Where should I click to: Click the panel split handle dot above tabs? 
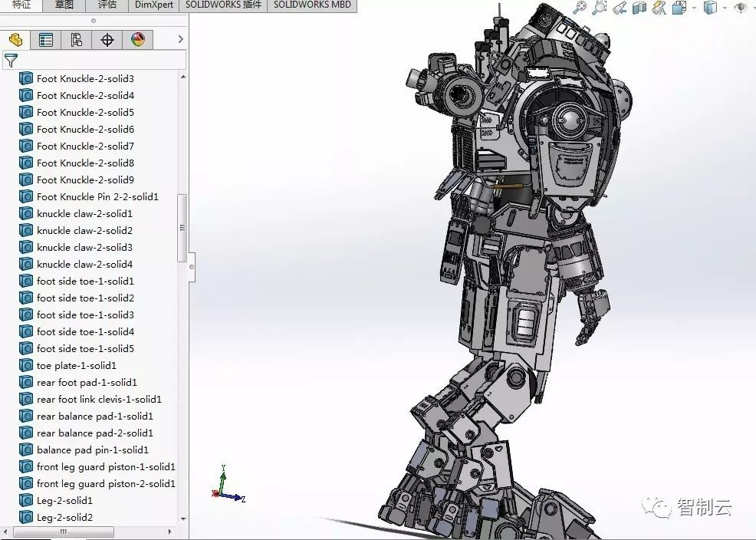click(x=94, y=21)
